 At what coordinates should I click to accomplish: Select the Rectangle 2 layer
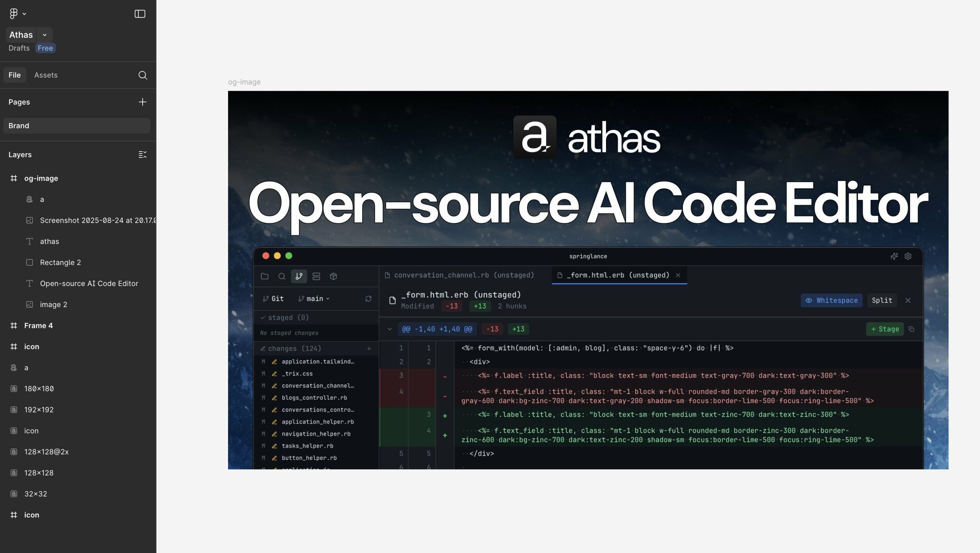coord(60,262)
